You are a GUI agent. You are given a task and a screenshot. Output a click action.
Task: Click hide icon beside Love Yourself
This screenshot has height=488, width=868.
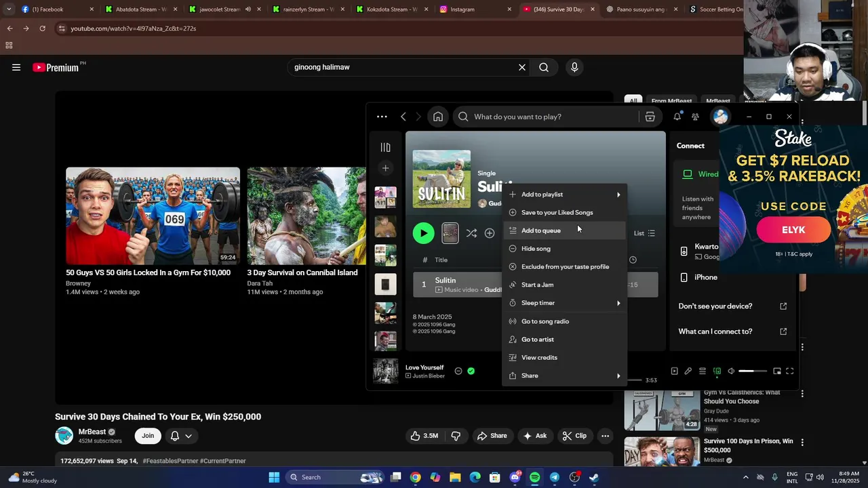458,371
